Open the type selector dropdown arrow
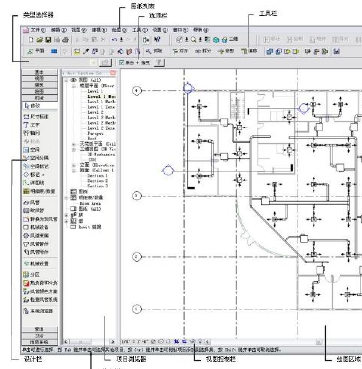 click(x=94, y=62)
